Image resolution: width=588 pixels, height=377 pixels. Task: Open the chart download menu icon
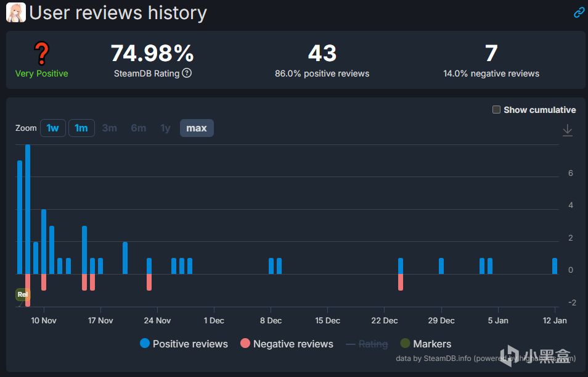tap(568, 130)
